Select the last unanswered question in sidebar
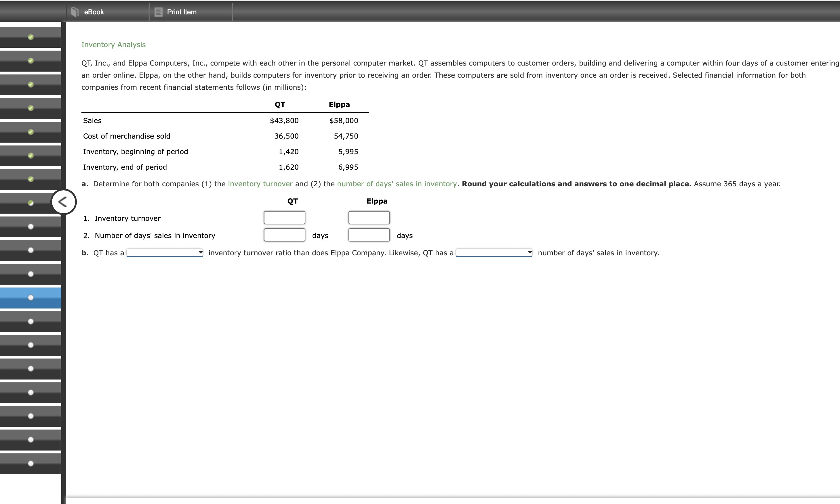Viewport: 840px width, 504px height. 31,463
